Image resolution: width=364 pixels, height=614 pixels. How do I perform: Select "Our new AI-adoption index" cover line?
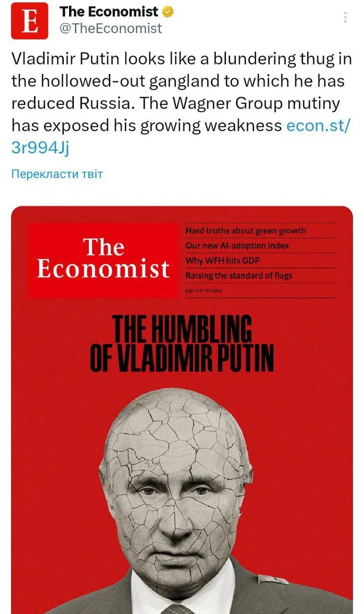pyautogui.click(x=237, y=246)
